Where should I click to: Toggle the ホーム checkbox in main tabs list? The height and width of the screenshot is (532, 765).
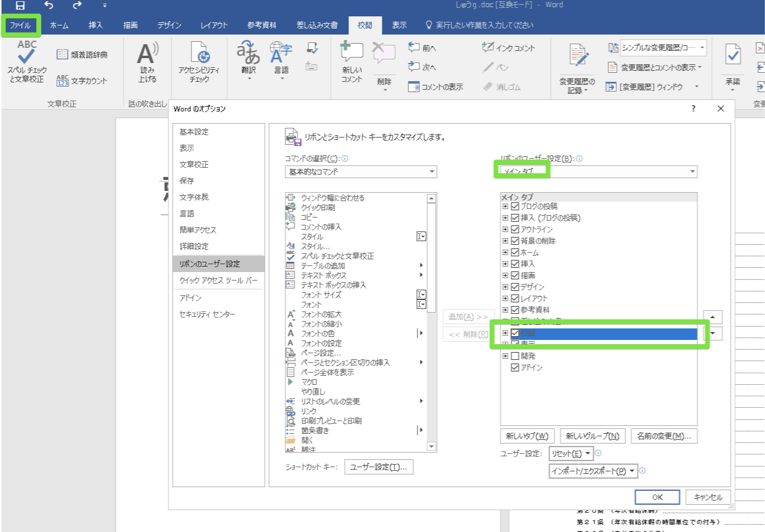(x=515, y=253)
